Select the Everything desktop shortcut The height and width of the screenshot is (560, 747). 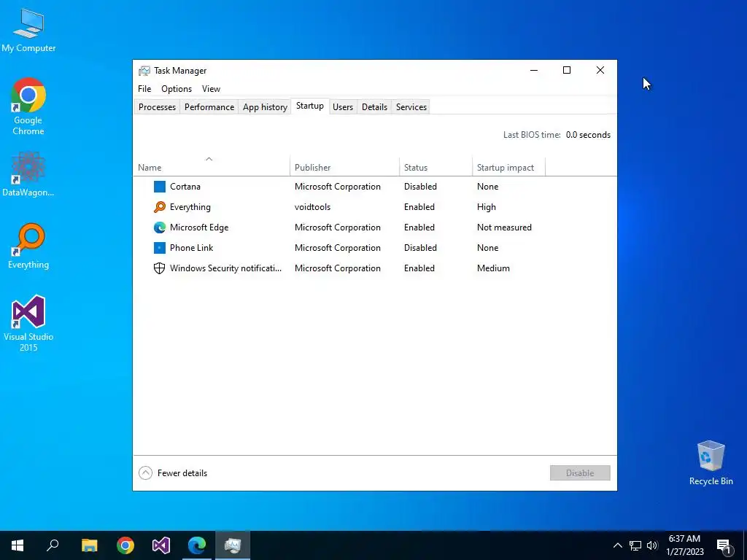[x=28, y=246]
